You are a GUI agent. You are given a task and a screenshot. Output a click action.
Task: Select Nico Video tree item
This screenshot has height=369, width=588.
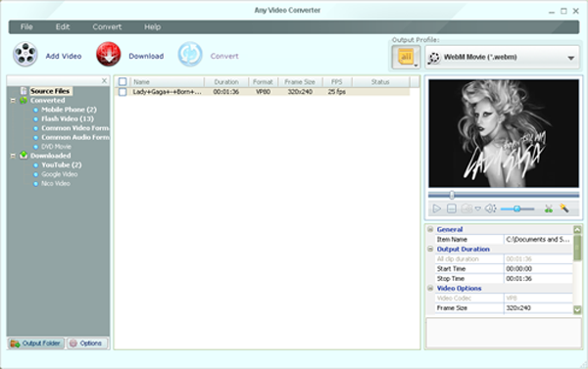tap(56, 184)
